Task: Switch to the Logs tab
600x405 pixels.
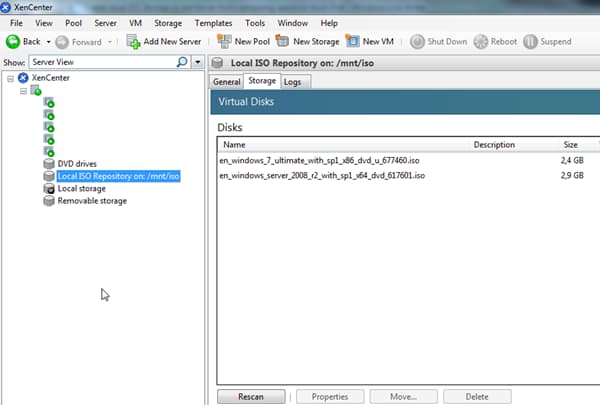Action: 292,82
